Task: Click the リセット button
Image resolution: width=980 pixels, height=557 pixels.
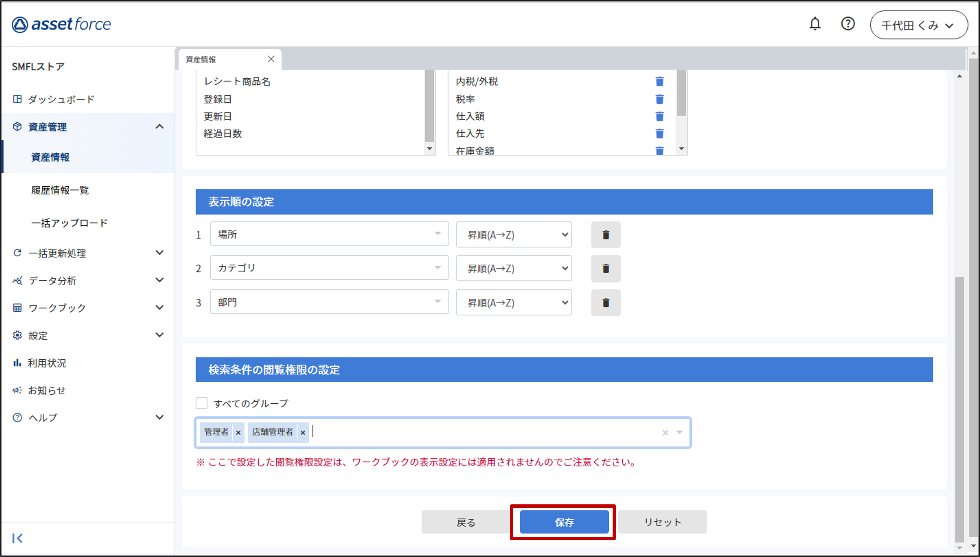Action: click(x=662, y=522)
